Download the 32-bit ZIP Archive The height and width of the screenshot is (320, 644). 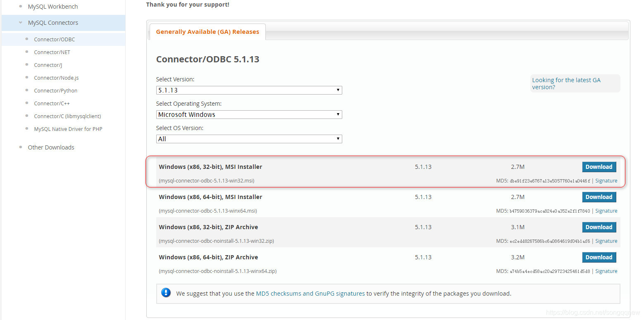click(599, 227)
